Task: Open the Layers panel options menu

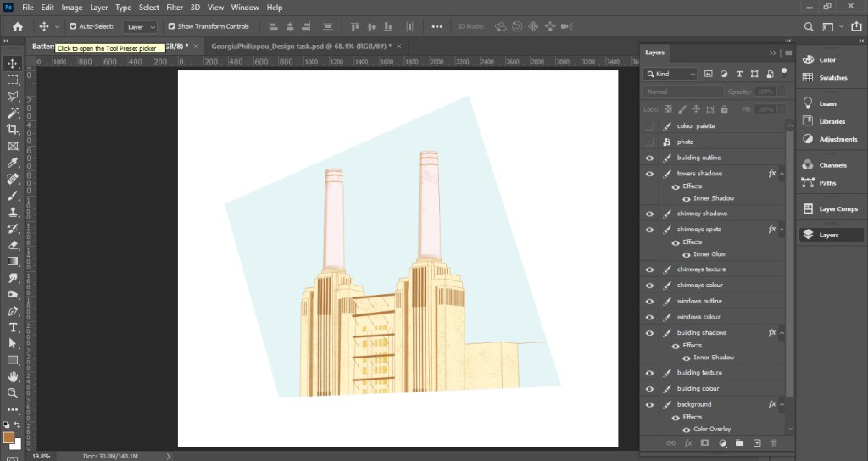Action: coord(788,53)
